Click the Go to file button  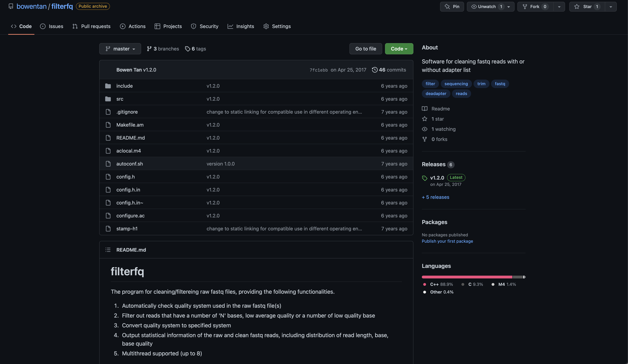pos(366,49)
